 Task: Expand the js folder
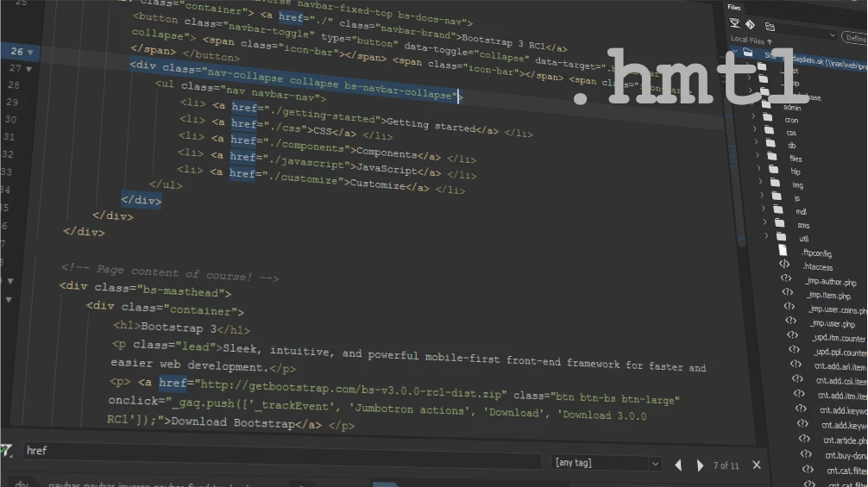(x=762, y=195)
